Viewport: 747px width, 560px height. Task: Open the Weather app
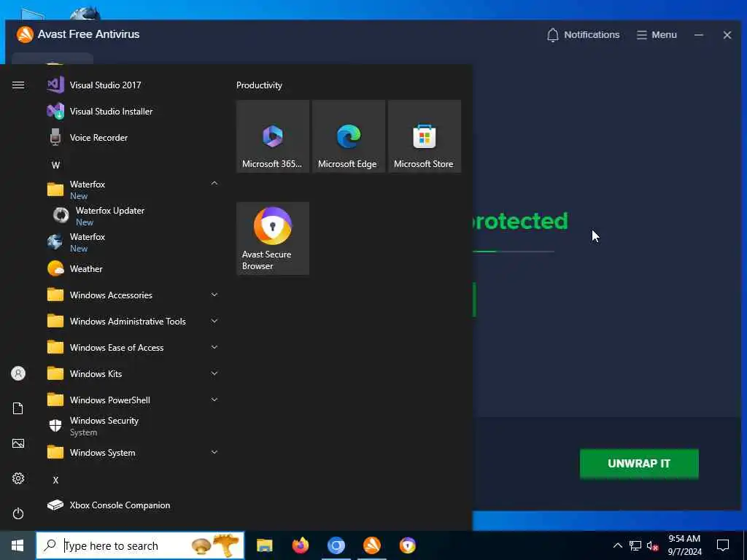[132, 269]
